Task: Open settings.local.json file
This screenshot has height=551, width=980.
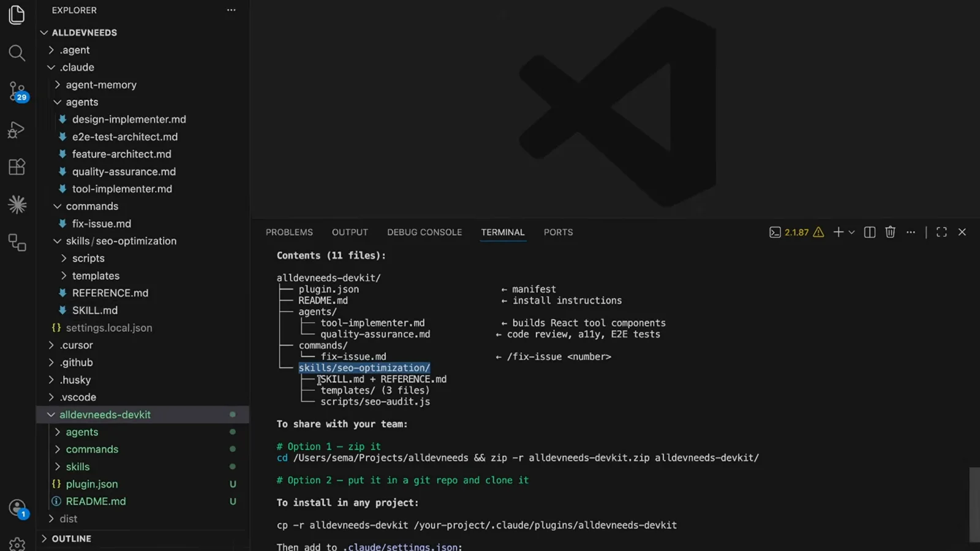Action: click(142, 328)
